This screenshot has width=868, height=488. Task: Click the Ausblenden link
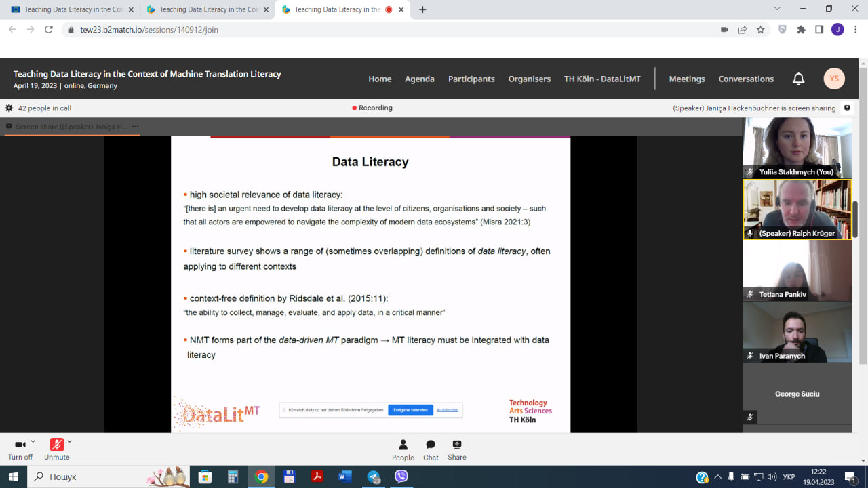tap(448, 410)
